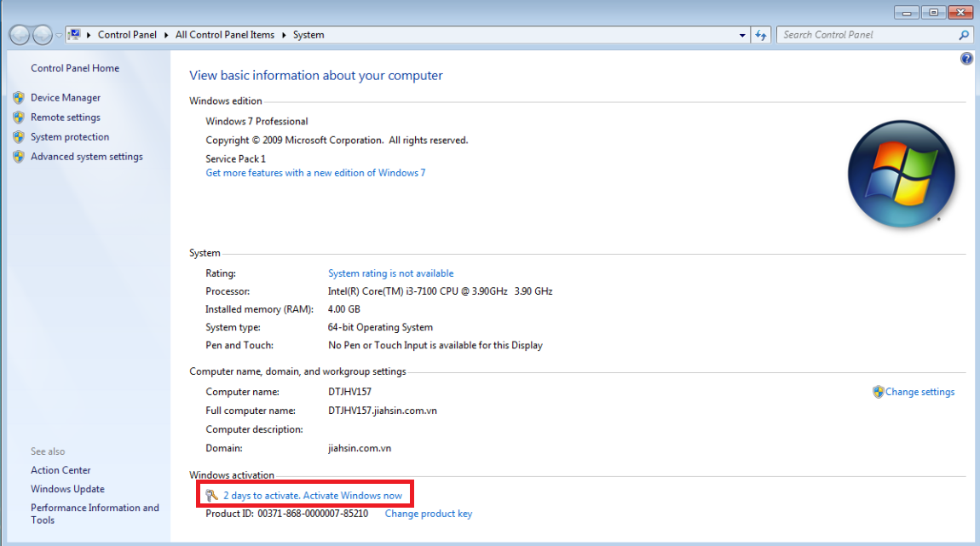This screenshot has width=980, height=546.
Task: Click the shield icon beside Change settings
Action: [x=878, y=392]
